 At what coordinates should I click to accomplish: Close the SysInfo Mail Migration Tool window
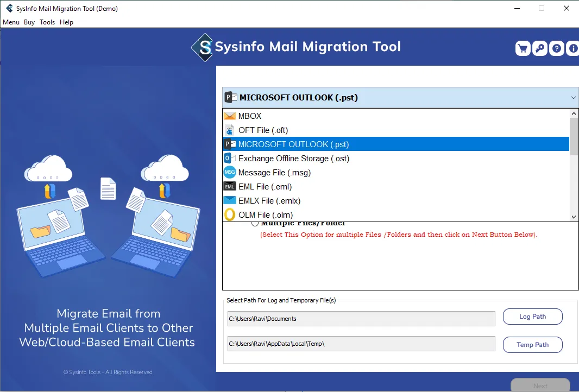click(x=566, y=8)
